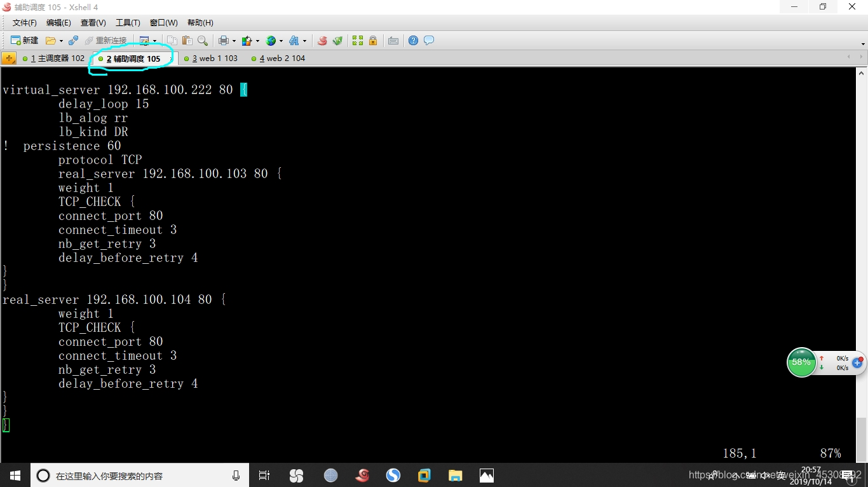The width and height of the screenshot is (868, 487).
Task: Select tab 2 辅助调度 105
Action: 133,58
